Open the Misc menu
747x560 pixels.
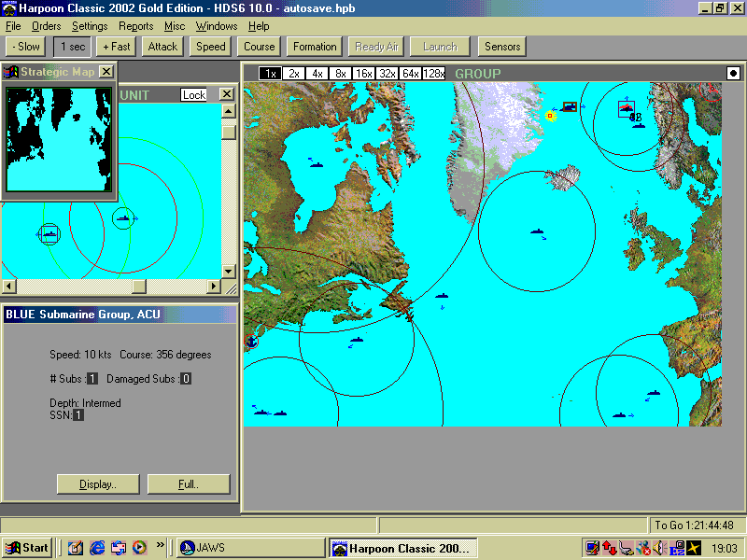[x=175, y=26]
